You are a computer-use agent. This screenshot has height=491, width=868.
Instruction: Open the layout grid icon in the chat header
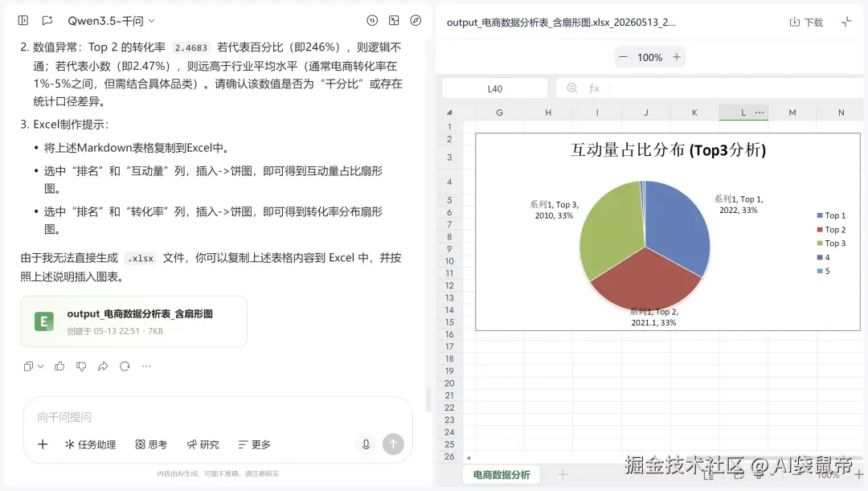tap(394, 20)
